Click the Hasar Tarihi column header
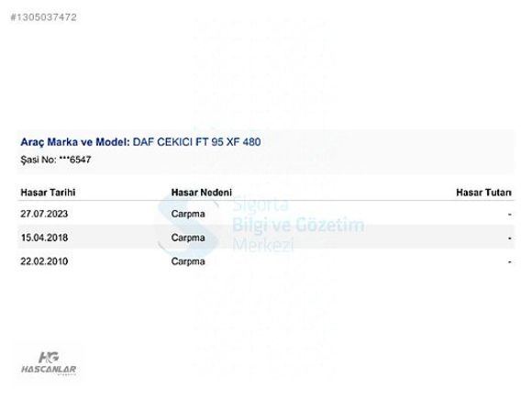This screenshot has height=399, width=532. pyautogui.click(x=48, y=193)
